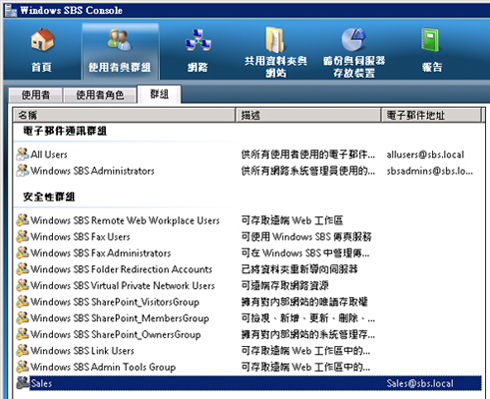Select Windows SBS Folder Redirection Accounts

click(x=248, y=269)
